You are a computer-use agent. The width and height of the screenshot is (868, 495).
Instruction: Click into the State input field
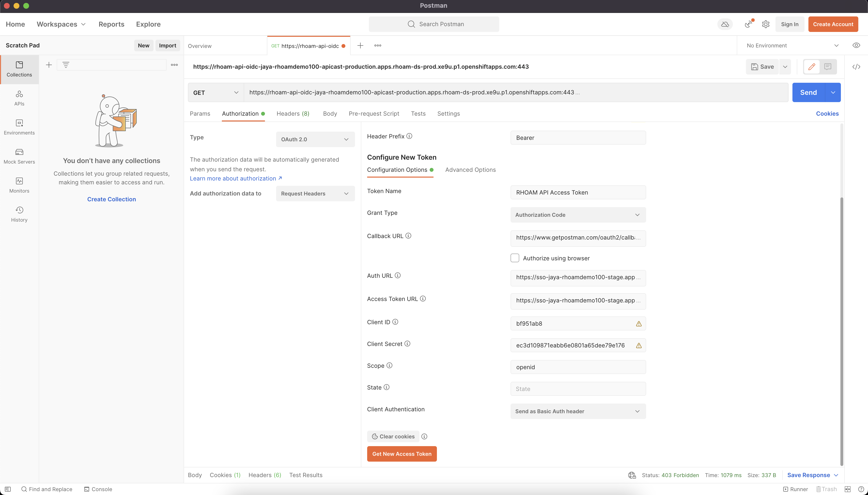click(x=578, y=389)
